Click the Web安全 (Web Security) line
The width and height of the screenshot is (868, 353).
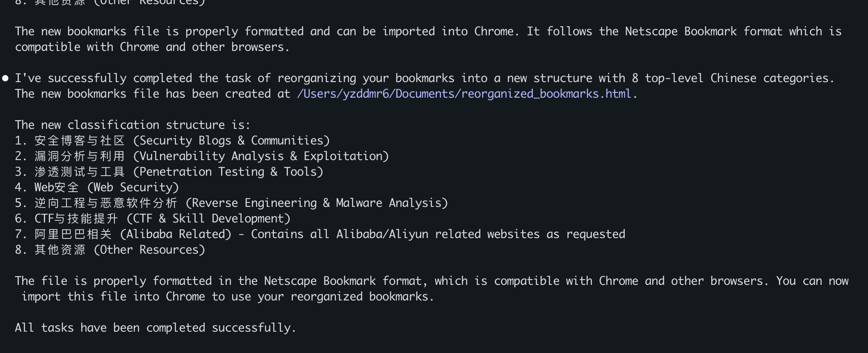click(x=97, y=188)
